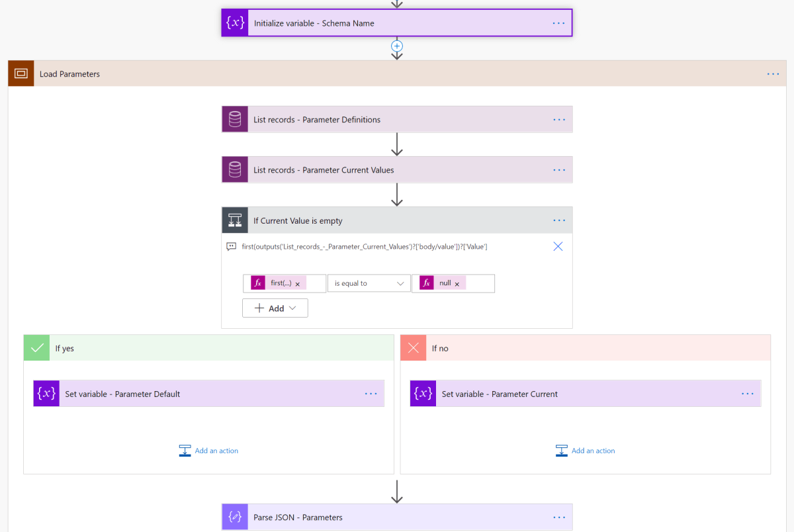This screenshot has height=532, width=794.
Task: Click the plus icon to insert a new step
Action: pyautogui.click(x=396, y=46)
